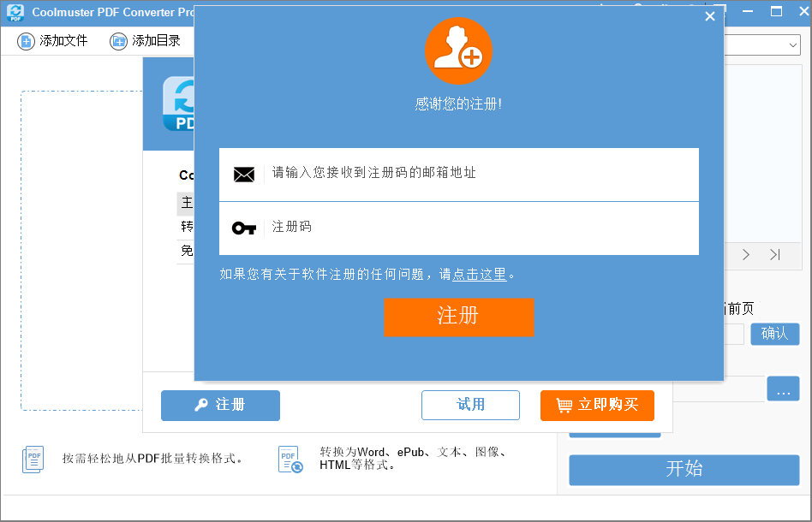The width and height of the screenshot is (812, 522).
Task: Click the text 转换为Word、ePub、文本、图像、HTML等格式。
Action: 414,459
